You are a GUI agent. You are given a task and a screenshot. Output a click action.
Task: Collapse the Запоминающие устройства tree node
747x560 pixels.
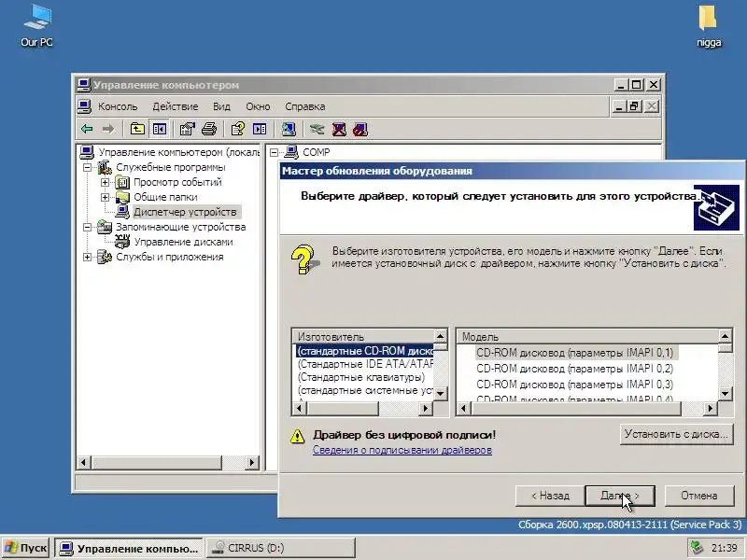coord(87,227)
